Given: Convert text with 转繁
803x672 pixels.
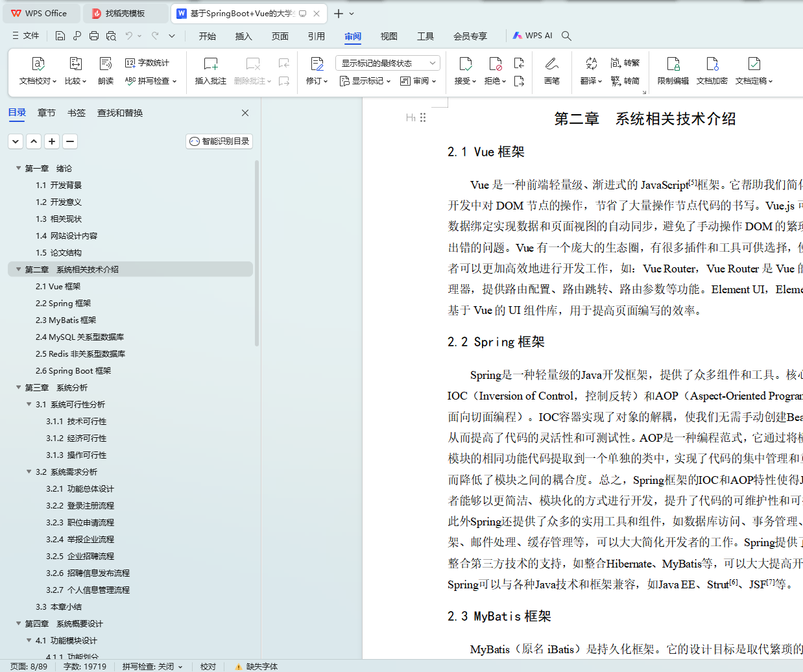Looking at the screenshot, I should coord(625,63).
